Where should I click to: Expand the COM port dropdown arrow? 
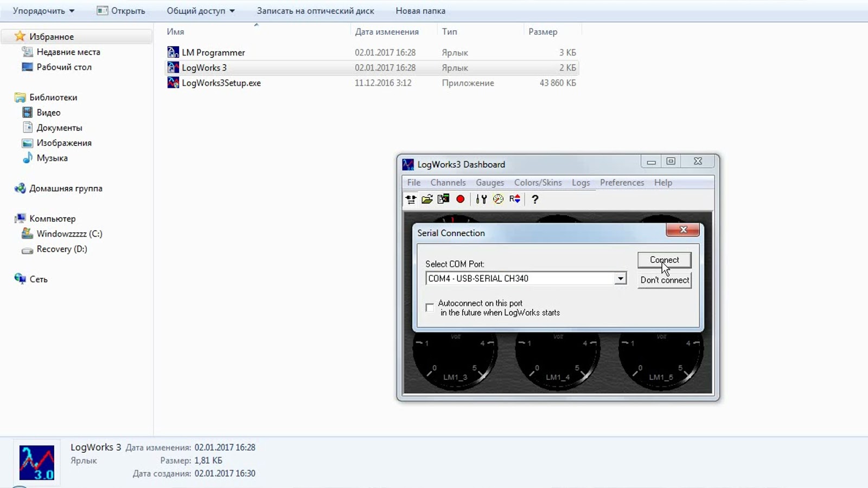coord(620,279)
